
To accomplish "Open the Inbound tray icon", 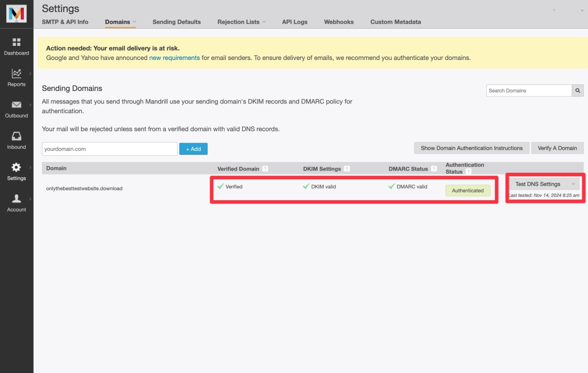I will click(16, 136).
